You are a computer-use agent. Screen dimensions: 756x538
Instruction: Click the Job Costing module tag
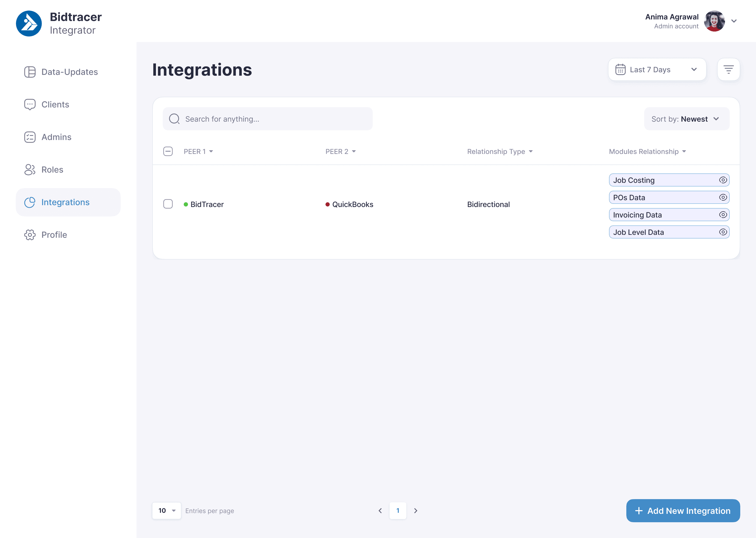(x=669, y=180)
